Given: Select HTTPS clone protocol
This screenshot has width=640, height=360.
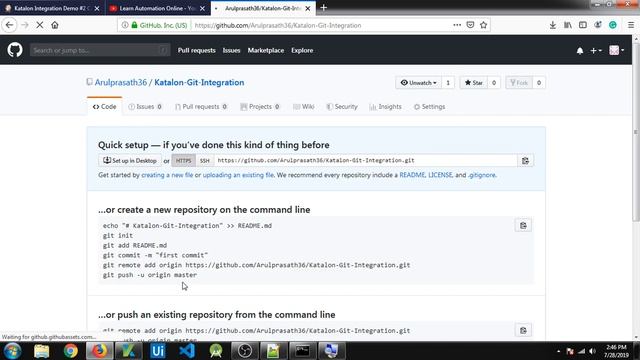Looking at the screenshot, I should tap(183, 161).
